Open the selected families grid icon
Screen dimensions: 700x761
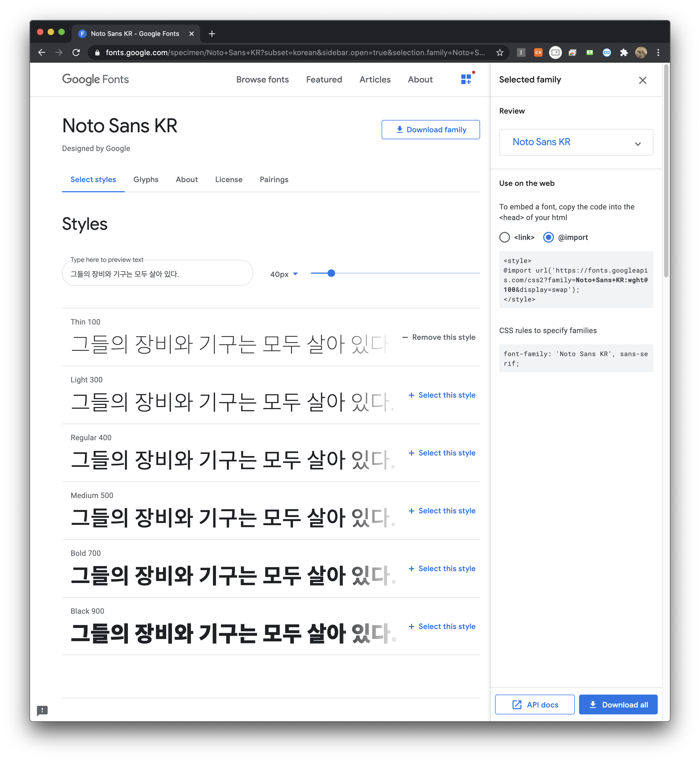coord(466,79)
